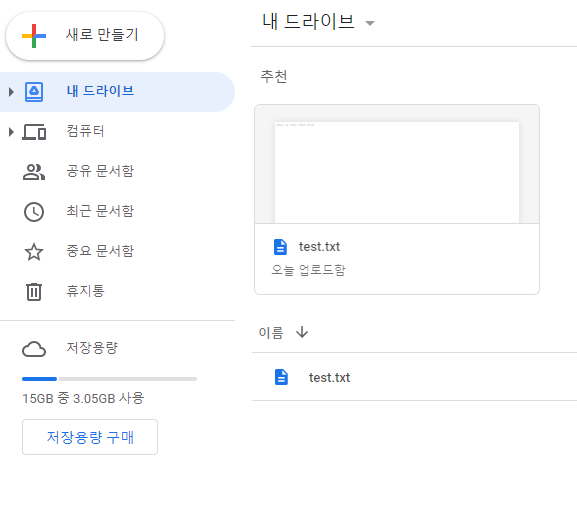The height and width of the screenshot is (524, 577).
Task: Click document icon in test.txt list row
Action: point(282,377)
